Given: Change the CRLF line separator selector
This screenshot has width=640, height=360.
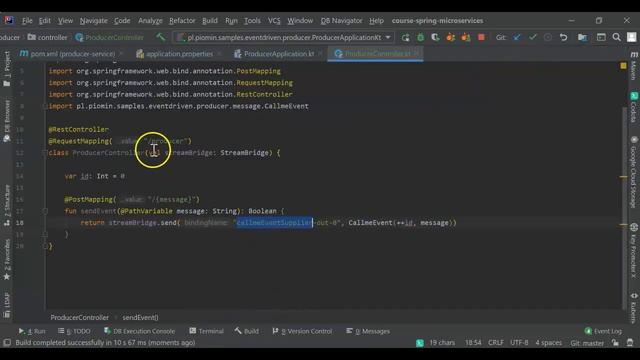Looking at the screenshot, I should coord(496,343).
